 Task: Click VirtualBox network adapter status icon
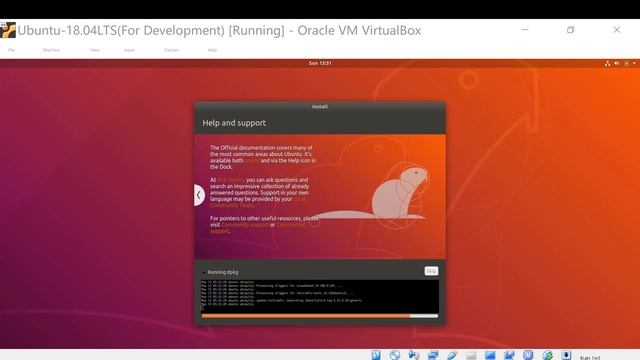click(x=433, y=355)
